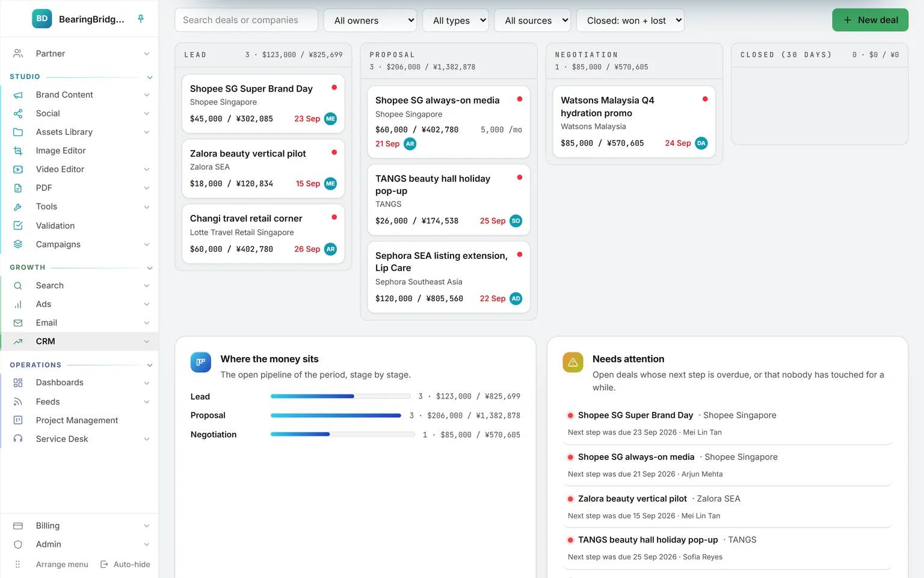Toggle Auto-hide for the sidebar
Image resolution: width=924 pixels, height=578 pixels.
click(125, 564)
